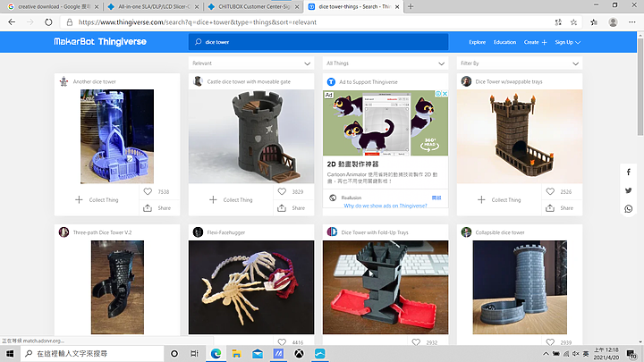Close the ad with the X icon
This screenshot has width=644, height=362.
coord(445,94)
